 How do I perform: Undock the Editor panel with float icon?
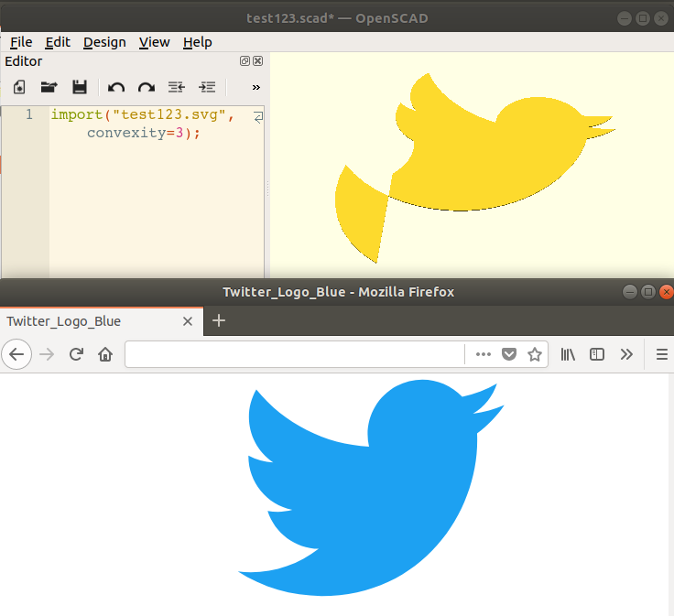point(245,61)
